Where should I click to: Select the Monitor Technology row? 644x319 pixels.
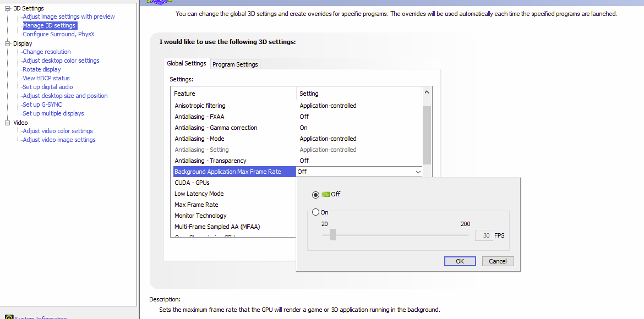(233, 216)
